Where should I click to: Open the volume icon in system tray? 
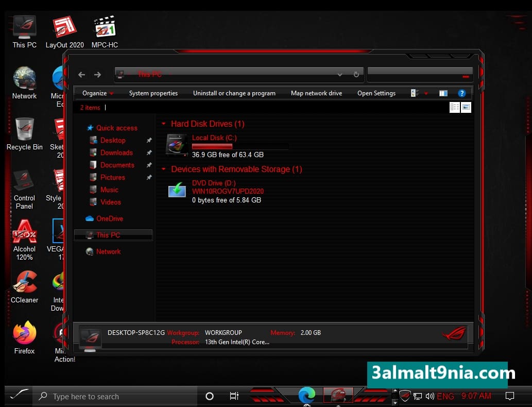[x=430, y=396]
